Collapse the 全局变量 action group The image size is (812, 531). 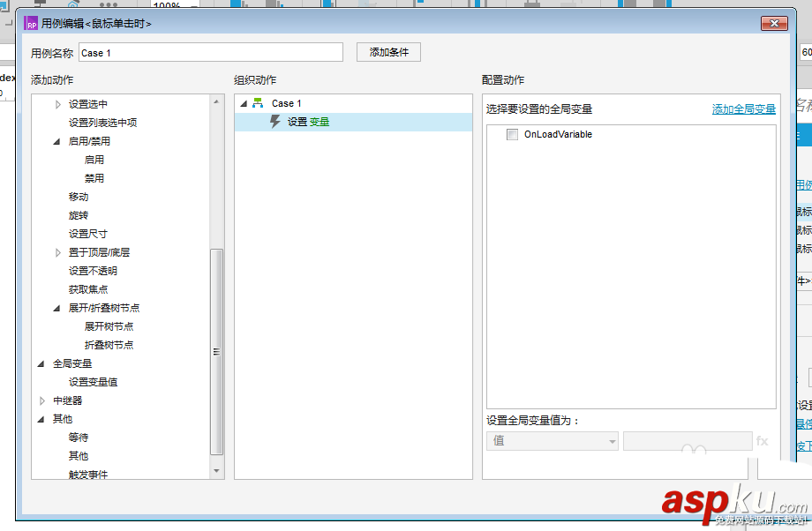click(x=41, y=363)
